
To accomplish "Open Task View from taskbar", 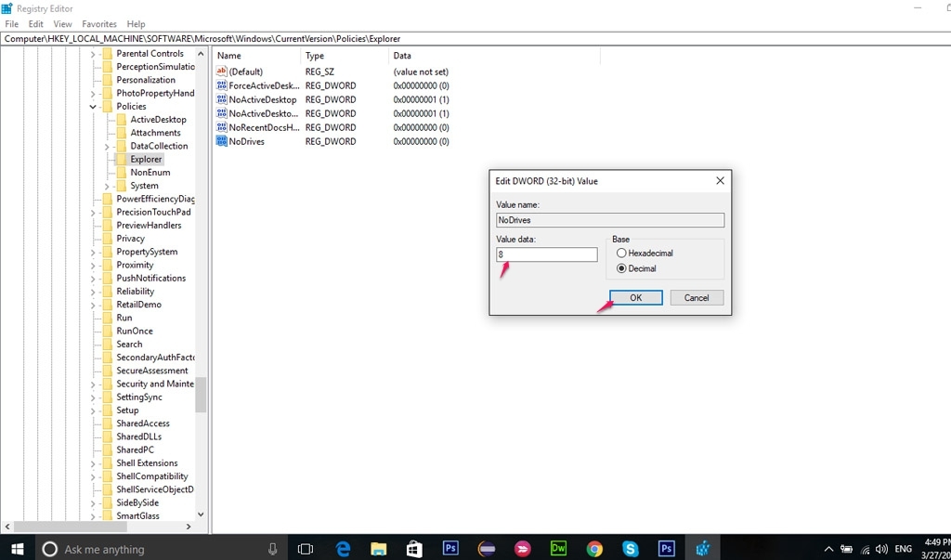I will (x=305, y=549).
